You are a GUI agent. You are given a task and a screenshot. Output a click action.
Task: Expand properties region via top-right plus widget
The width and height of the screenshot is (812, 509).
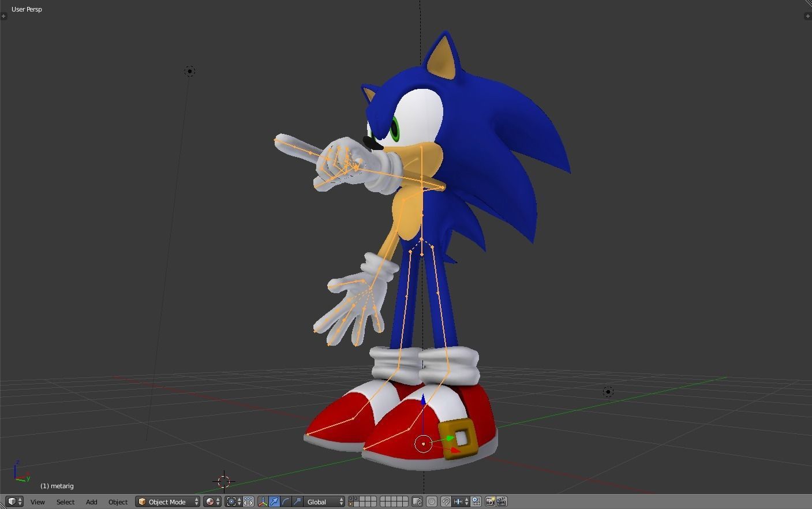point(807,16)
